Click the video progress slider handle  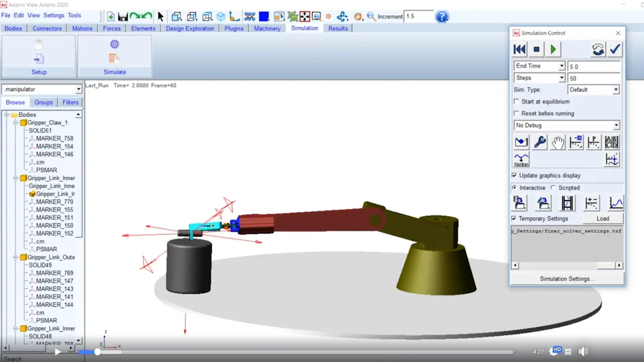click(x=98, y=352)
